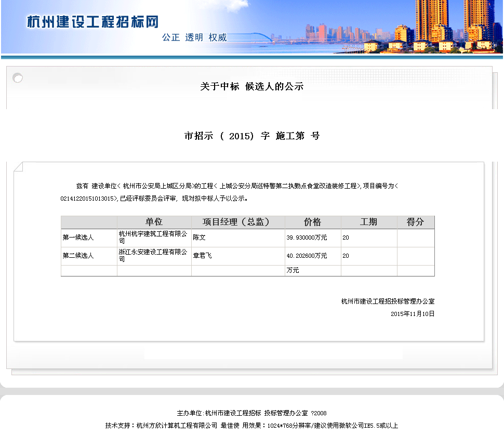The image size is (504, 435).
Task: Click the notice number 市招示 (2015) 字 施工第 号
Action: 251,136
